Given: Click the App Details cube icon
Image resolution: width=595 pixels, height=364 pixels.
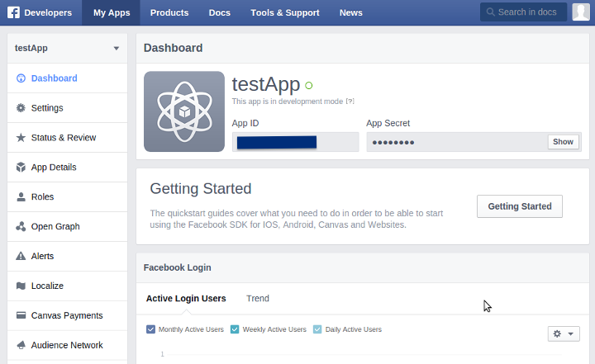Looking at the screenshot, I should click(x=21, y=167).
